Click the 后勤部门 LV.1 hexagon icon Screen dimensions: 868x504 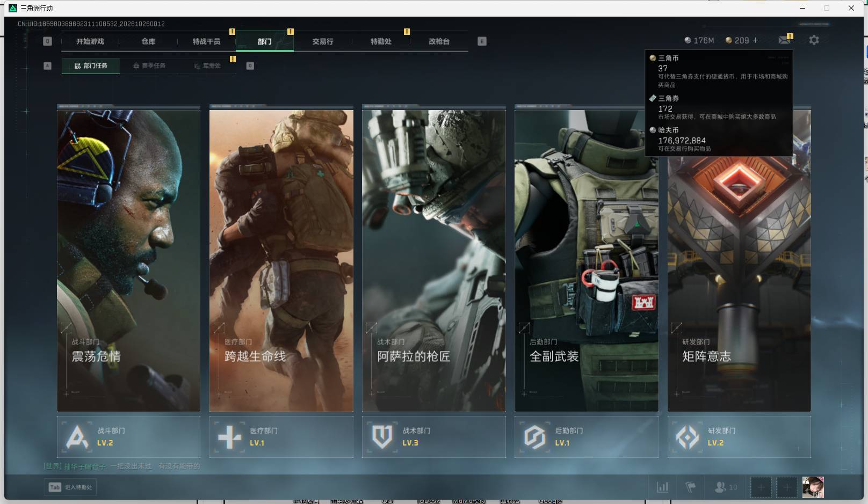534,437
